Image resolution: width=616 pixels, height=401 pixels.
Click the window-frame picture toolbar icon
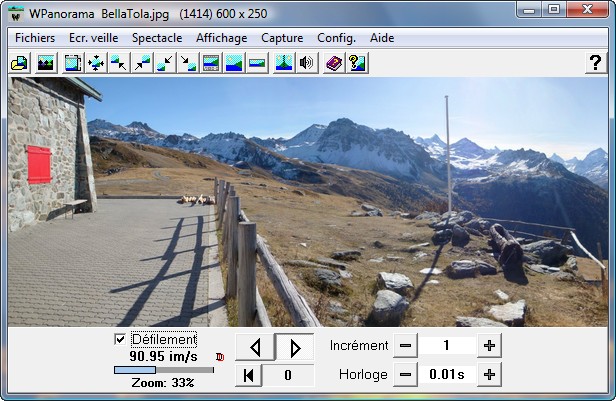(73, 63)
